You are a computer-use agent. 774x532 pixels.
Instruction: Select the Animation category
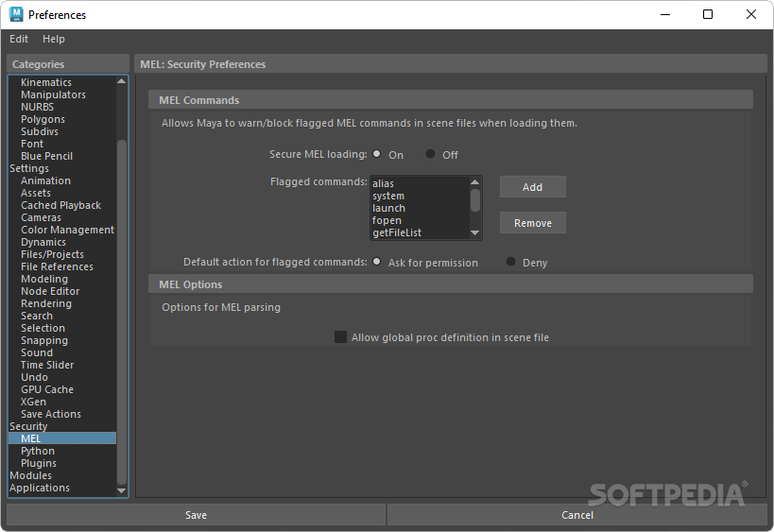coord(62,180)
